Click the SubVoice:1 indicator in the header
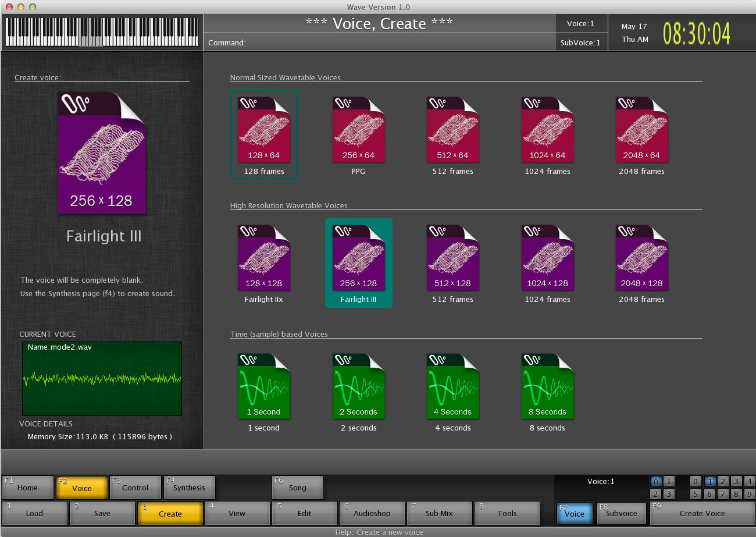The width and height of the screenshot is (756, 537). pyautogui.click(x=581, y=42)
